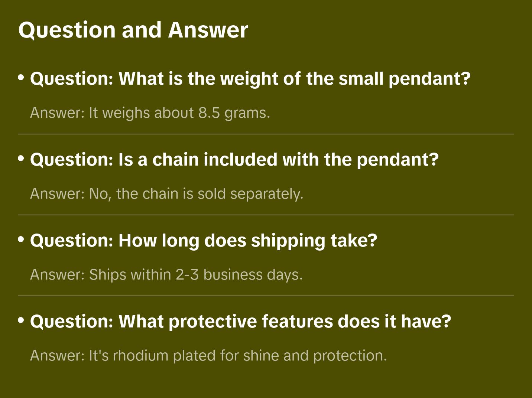The height and width of the screenshot is (398, 532).
Task: Click the divider below the shipping answer
Action: 266,296
